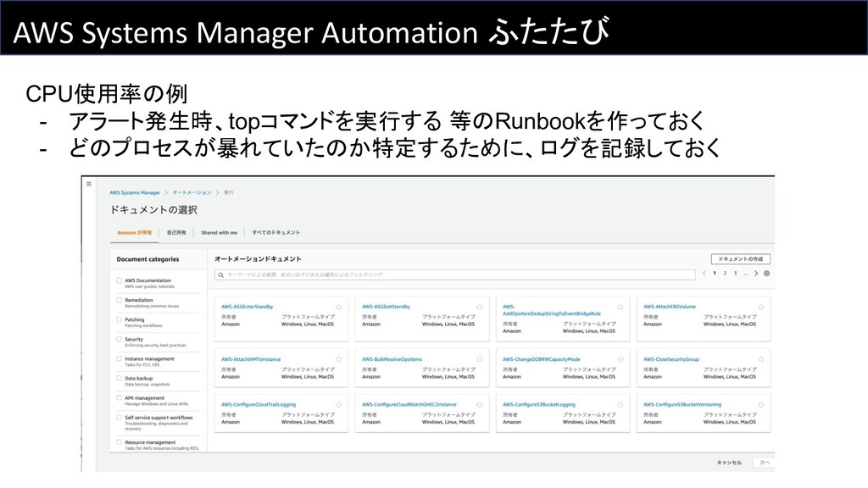Select the AWS-ASGExitStandby radio button
This screenshot has height=488, width=868.
pos(480,307)
